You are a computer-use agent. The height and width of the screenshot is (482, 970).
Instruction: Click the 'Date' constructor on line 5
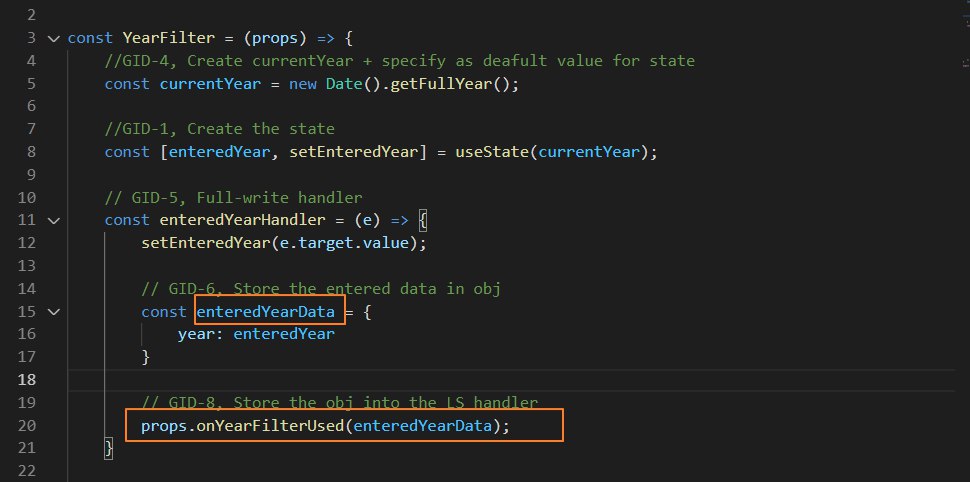coord(344,84)
